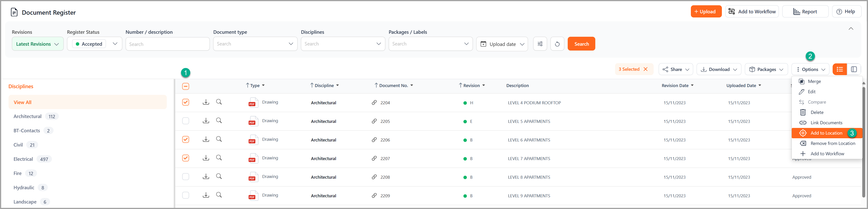Open the Disciplines filter dropdown
The width and height of the screenshot is (868, 209).
pos(343,44)
